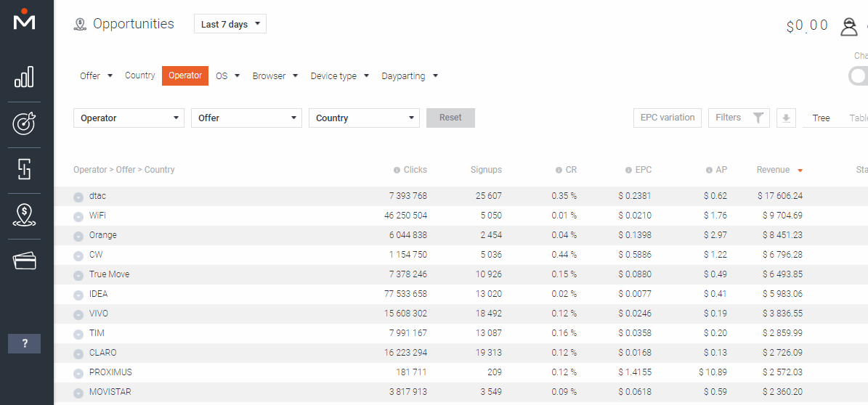The width and height of the screenshot is (868, 405).
Task: Click the sidebar icon below the target
Action: (25, 169)
